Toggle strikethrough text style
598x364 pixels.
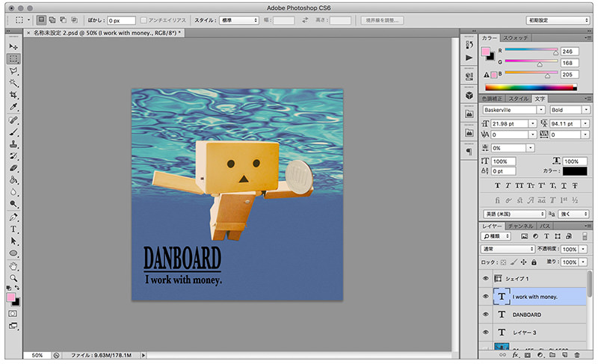[575, 185]
